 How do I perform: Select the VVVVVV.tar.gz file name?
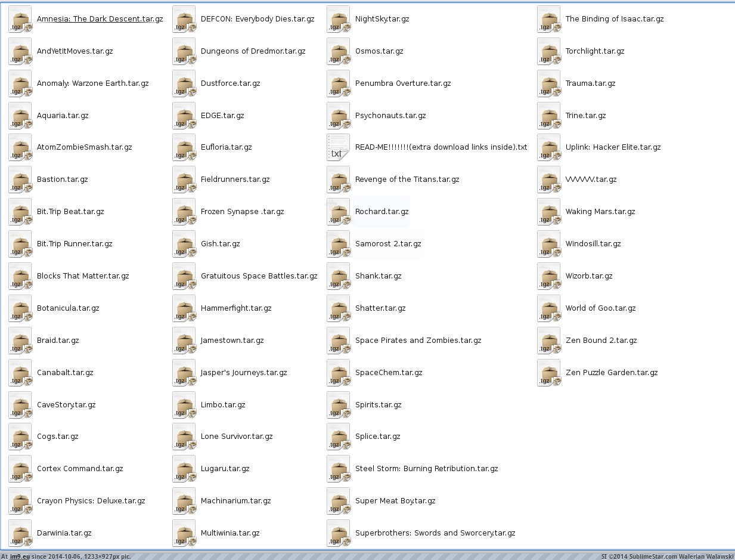click(591, 180)
